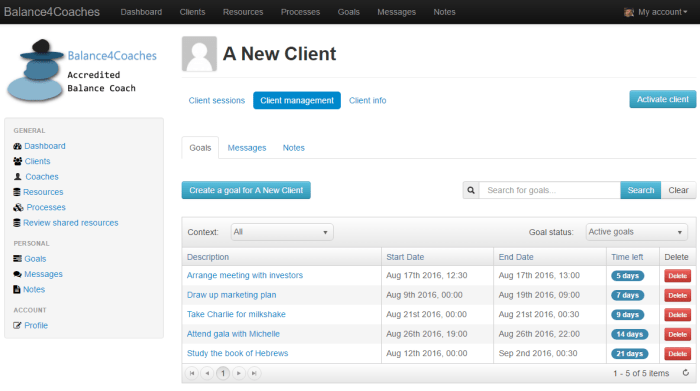The width and height of the screenshot is (700, 391).
Task: Go to last page of goals grid
Action: click(x=254, y=373)
